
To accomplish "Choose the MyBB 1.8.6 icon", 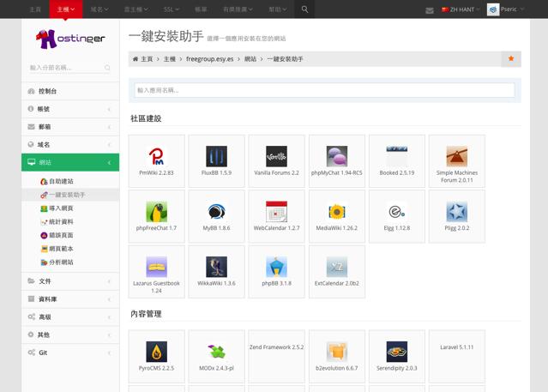I will click(x=216, y=212).
